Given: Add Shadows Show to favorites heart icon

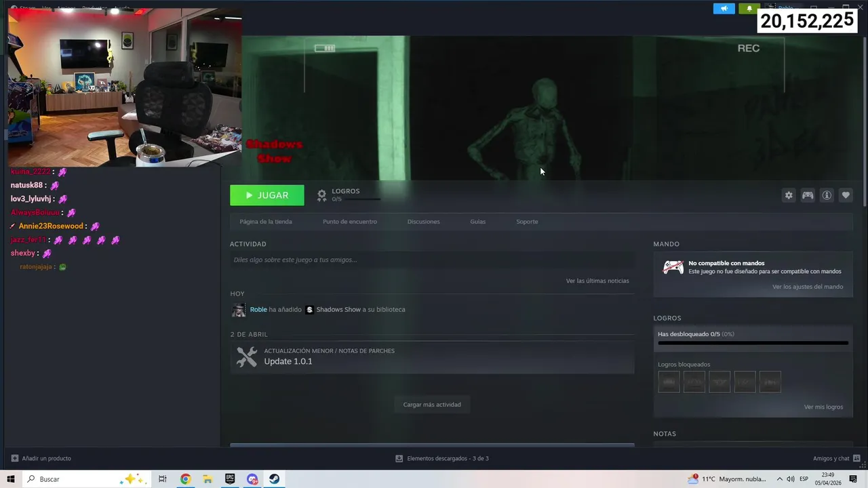Looking at the screenshot, I should pyautogui.click(x=846, y=195).
